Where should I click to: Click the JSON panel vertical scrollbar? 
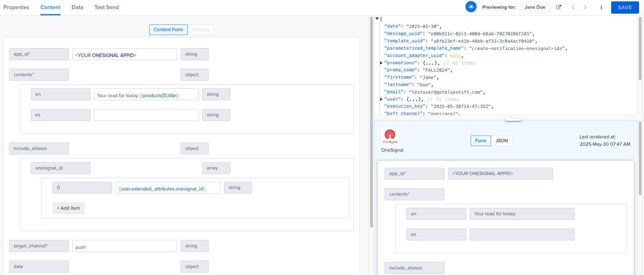coord(640,48)
